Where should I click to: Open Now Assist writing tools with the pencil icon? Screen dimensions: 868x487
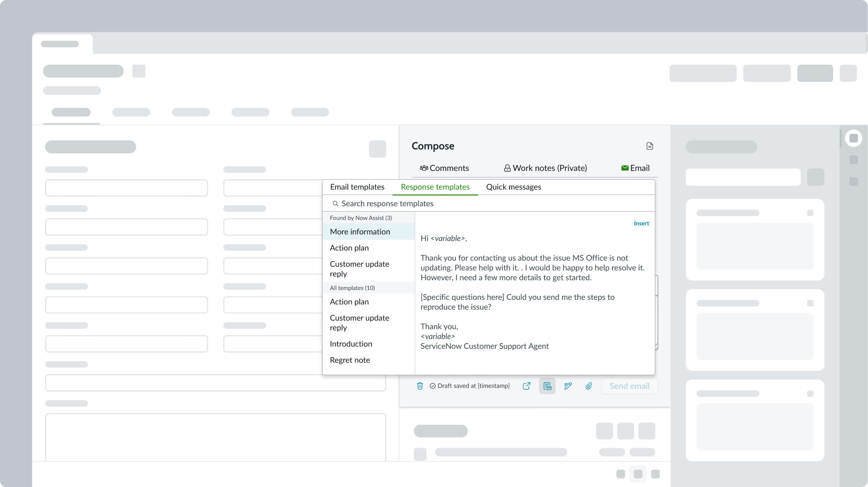568,386
